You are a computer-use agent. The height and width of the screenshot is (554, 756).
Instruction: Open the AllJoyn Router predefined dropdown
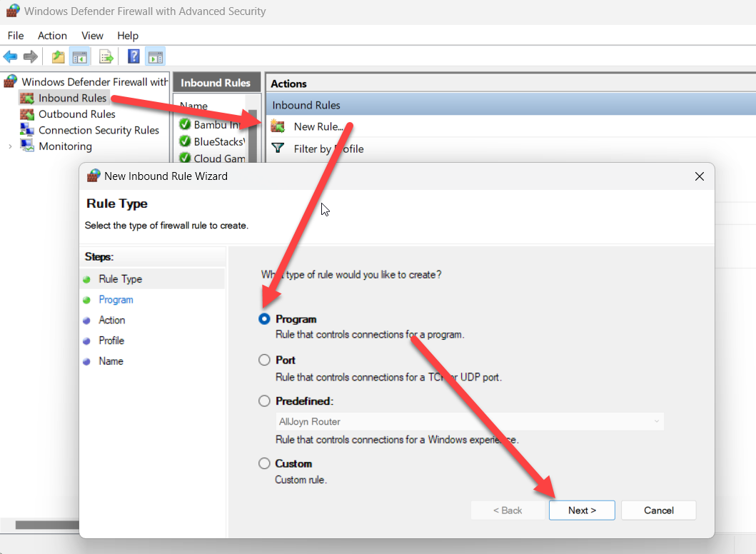coord(656,421)
